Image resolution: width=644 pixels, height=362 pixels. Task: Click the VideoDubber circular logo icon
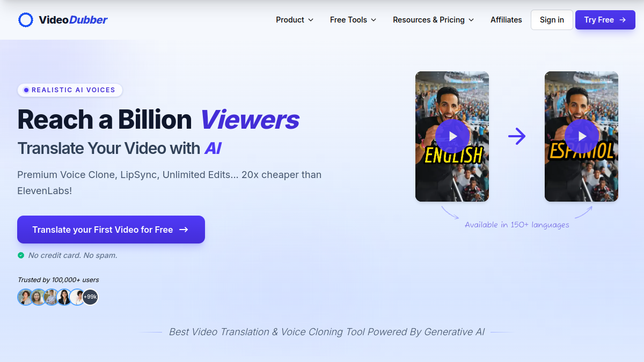pyautogui.click(x=26, y=20)
